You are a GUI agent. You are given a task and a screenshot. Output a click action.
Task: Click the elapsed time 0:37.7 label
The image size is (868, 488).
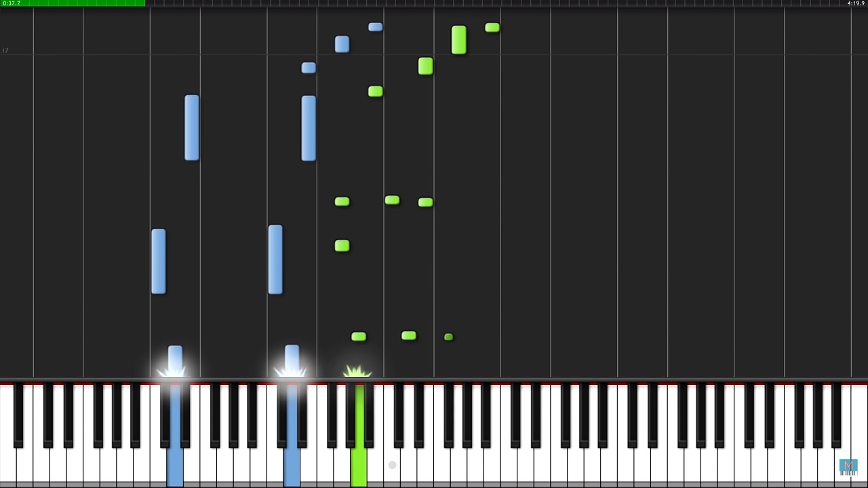coord(12,3)
